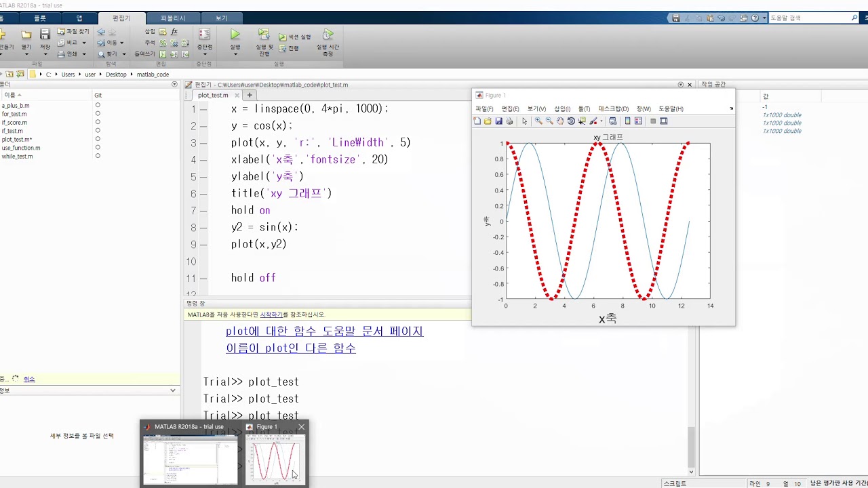Screen dimensions: 868x488
Task: Click Zoom Out magnifier in Figure 1 toolbar
Action: click(549, 121)
